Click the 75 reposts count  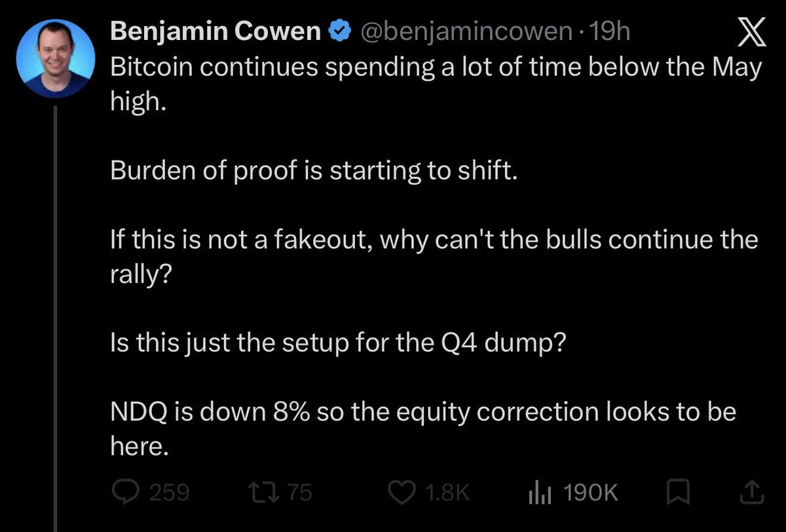click(x=300, y=493)
